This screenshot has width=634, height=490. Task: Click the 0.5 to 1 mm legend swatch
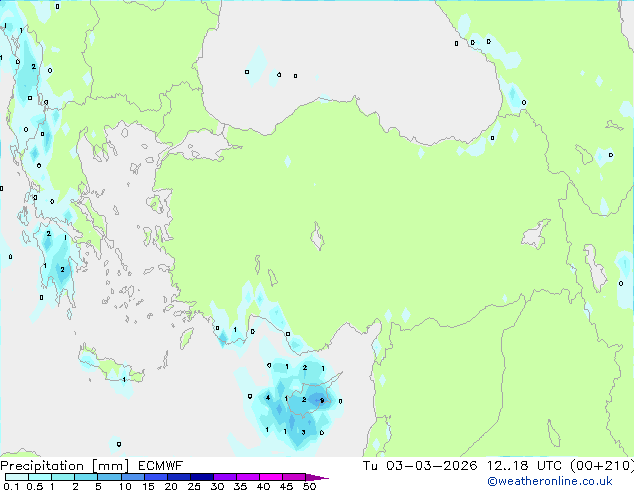tap(40, 477)
